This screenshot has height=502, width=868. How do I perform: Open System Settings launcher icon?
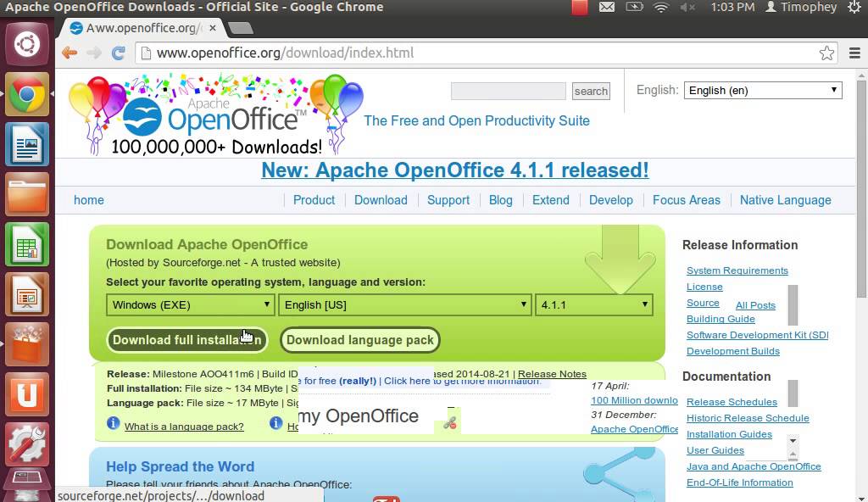click(x=26, y=443)
